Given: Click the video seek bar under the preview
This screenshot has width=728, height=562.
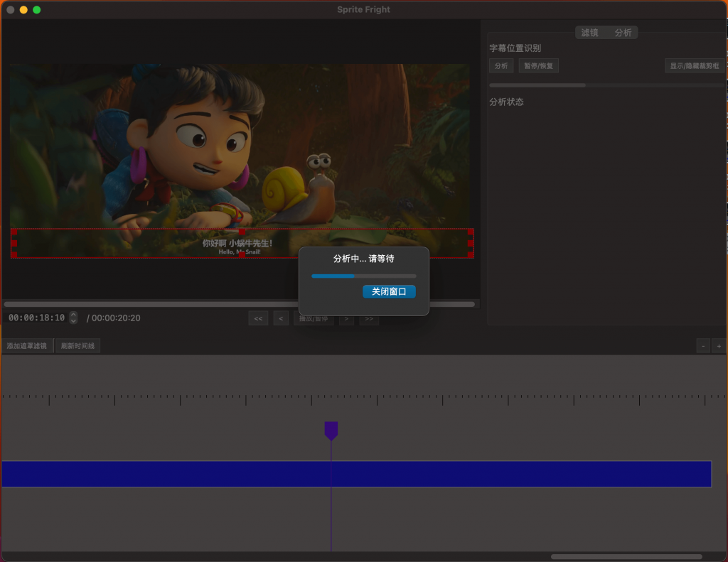Looking at the screenshot, I should click(x=239, y=304).
